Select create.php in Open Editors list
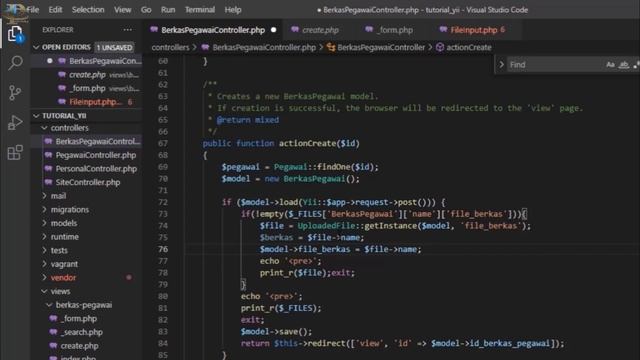 (88, 75)
